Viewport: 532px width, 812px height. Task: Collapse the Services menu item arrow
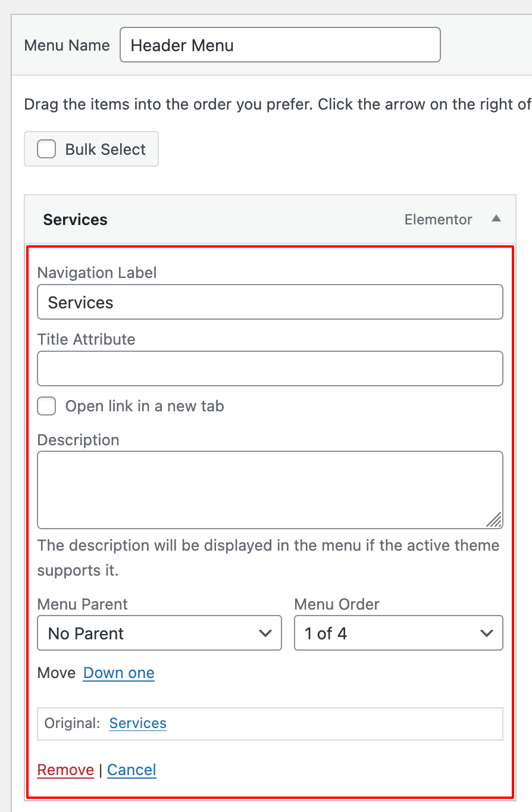(496, 219)
